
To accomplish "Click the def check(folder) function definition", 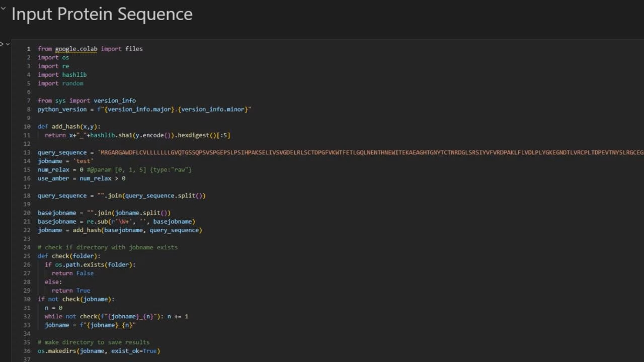I will 69,256.
